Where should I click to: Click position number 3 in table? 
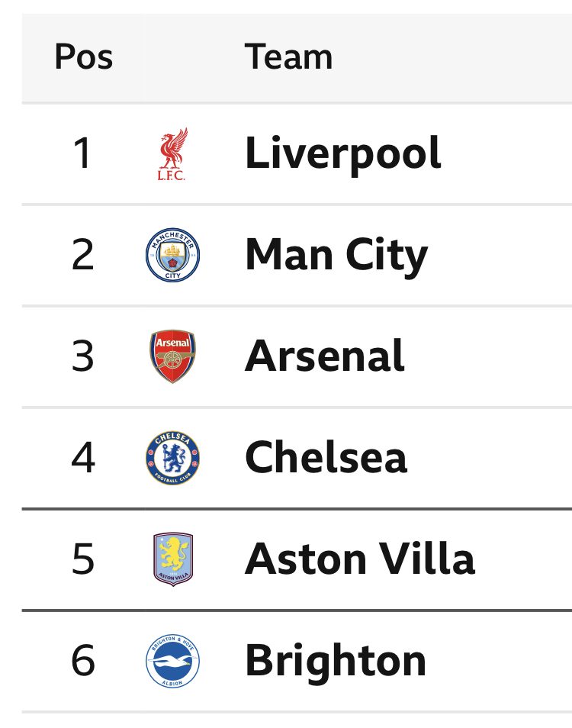pyautogui.click(x=82, y=356)
